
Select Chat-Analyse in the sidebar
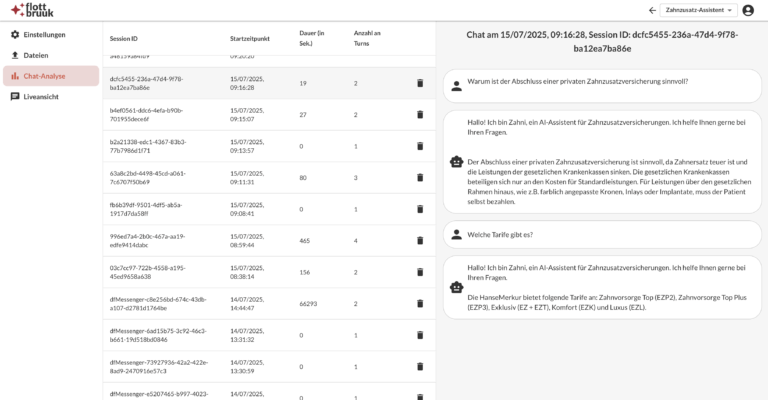tap(51, 76)
